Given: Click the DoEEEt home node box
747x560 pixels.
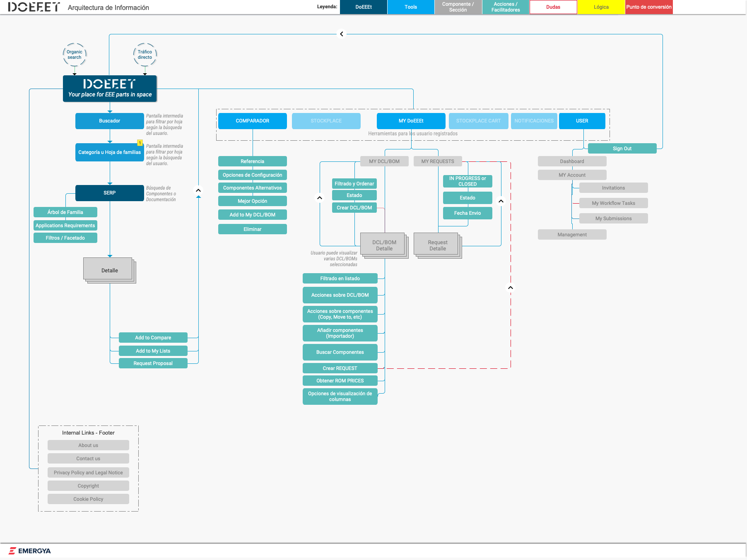Looking at the screenshot, I should [x=110, y=89].
